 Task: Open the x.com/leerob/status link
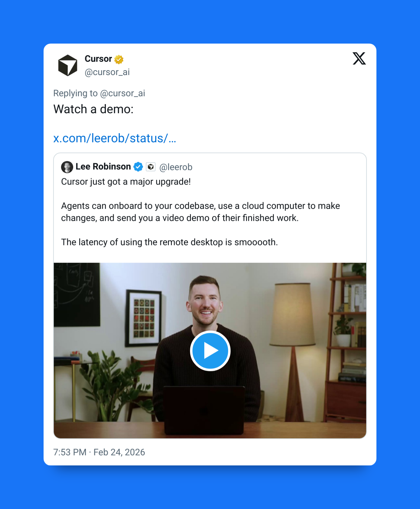tap(115, 138)
